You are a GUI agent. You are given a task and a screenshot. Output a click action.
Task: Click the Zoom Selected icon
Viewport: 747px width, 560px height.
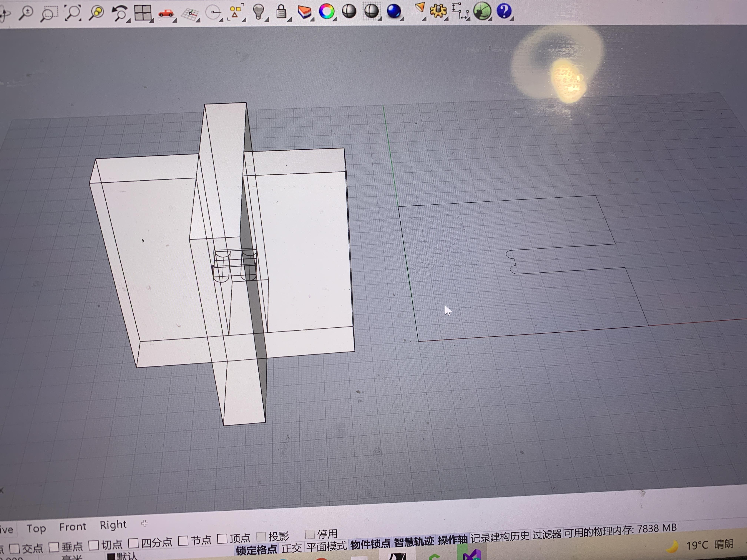pyautogui.click(x=96, y=13)
